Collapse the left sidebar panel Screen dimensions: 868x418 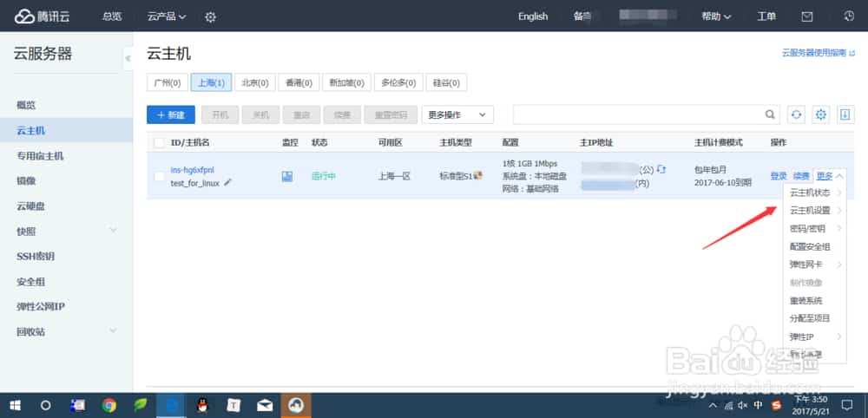(x=128, y=58)
